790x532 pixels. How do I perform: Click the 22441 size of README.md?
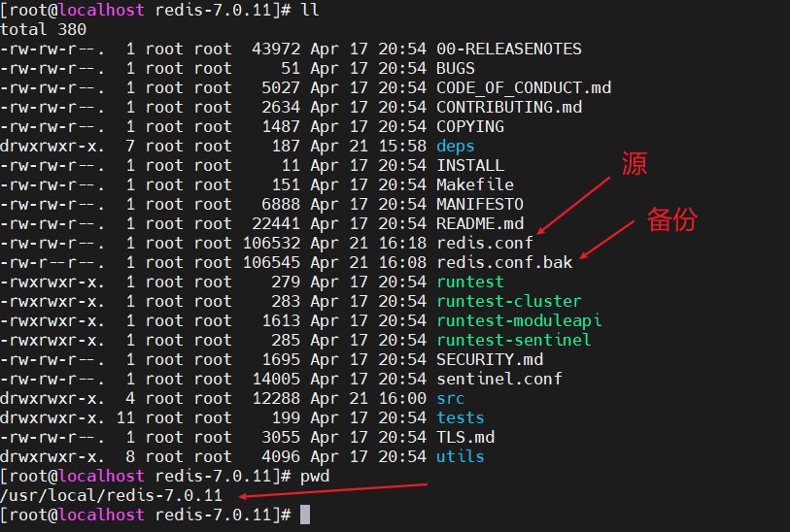pos(276,223)
